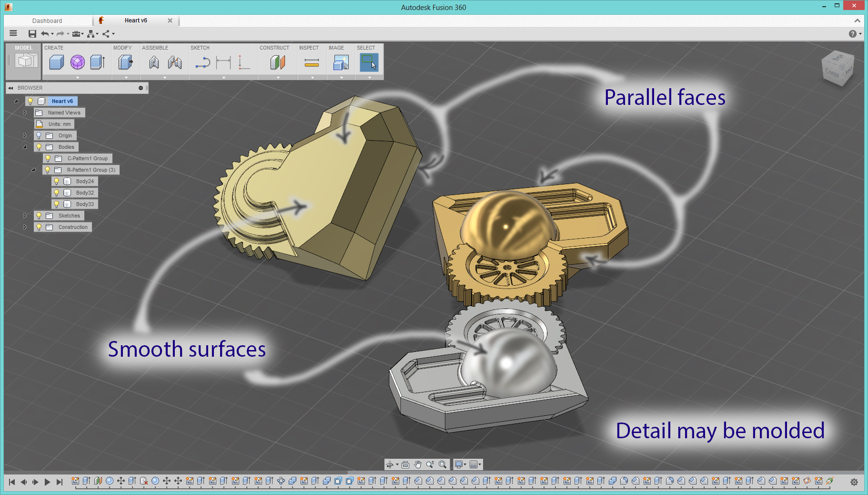Close the Heart v6 tab
Image resolution: width=868 pixels, height=495 pixels.
point(170,21)
